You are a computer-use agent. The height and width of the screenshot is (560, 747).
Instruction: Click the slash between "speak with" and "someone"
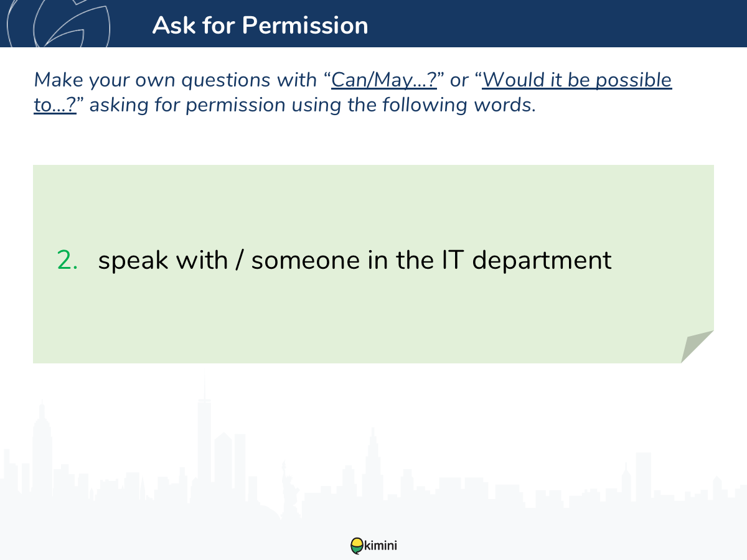click(239, 260)
